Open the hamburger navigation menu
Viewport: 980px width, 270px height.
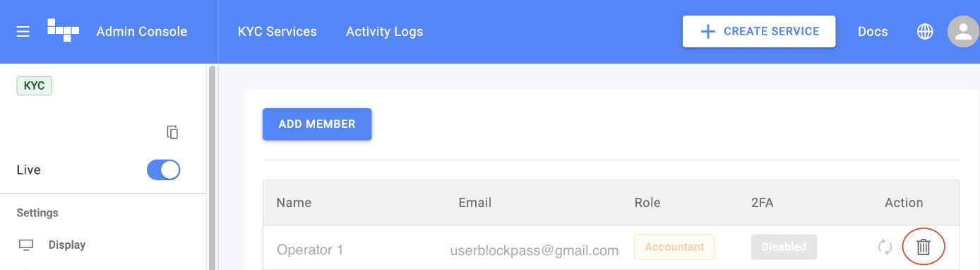23,32
